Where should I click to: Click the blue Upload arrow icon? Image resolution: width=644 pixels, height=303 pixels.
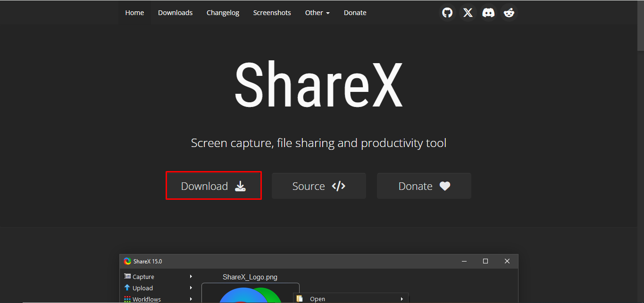coord(127,288)
